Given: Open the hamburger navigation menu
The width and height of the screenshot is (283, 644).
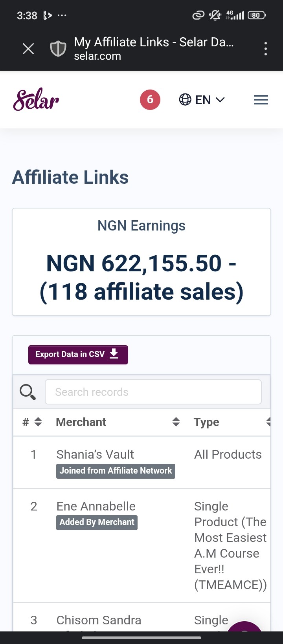Looking at the screenshot, I should tap(261, 100).
